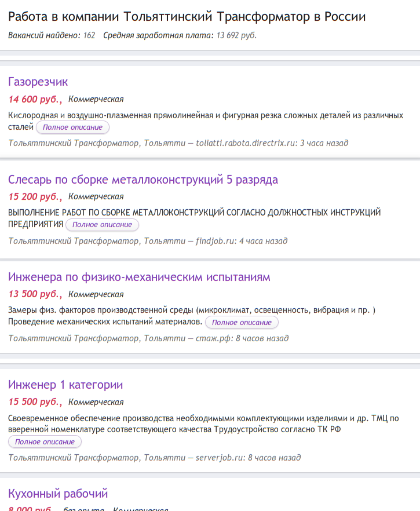Open the Инженер 1 категории vacancy
Screen dimensions: 420x511
[65, 385]
